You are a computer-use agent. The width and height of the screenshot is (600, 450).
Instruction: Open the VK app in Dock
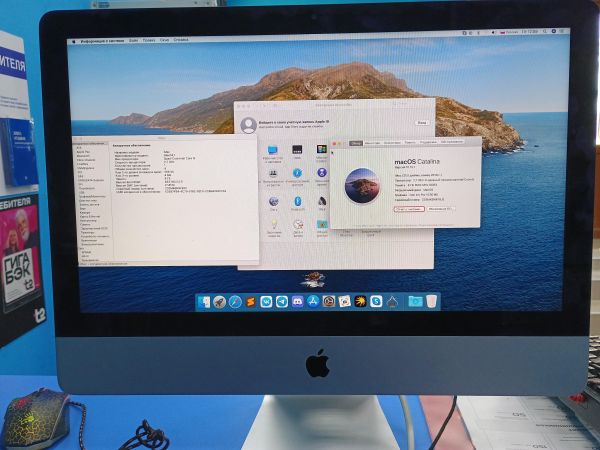[x=266, y=302]
